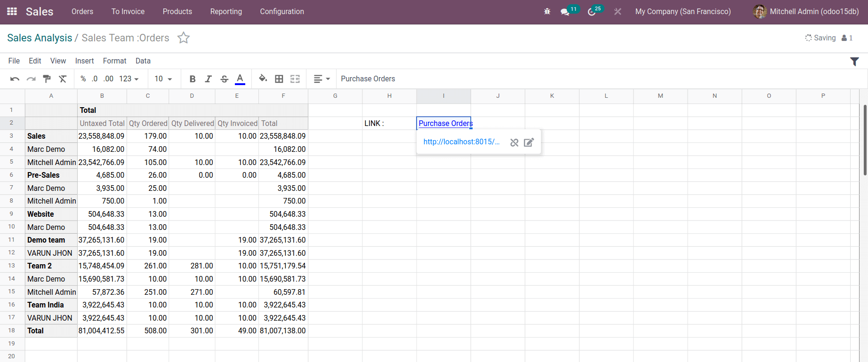
Task: Open the spreadsheet filter funnel icon
Action: [854, 61]
